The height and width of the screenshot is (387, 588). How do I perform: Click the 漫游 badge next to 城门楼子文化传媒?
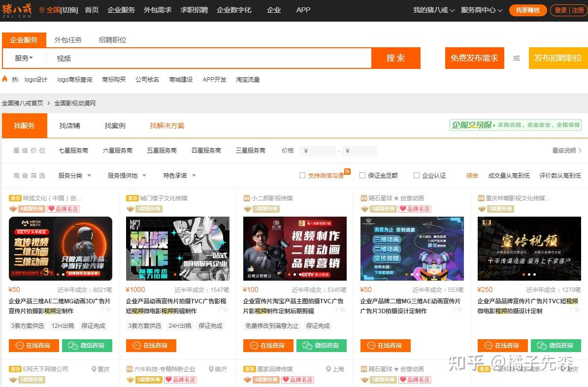(x=132, y=198)
